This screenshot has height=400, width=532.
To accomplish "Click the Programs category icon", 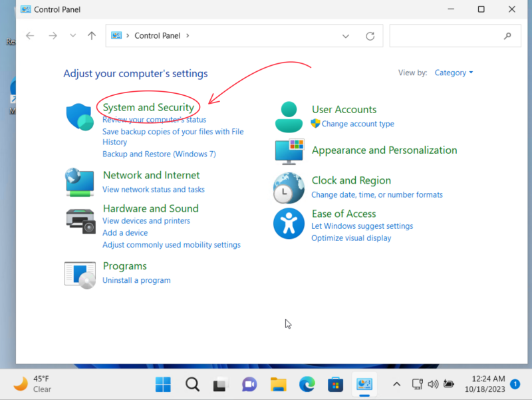I will pyautogui.click(x=80, y=273).
